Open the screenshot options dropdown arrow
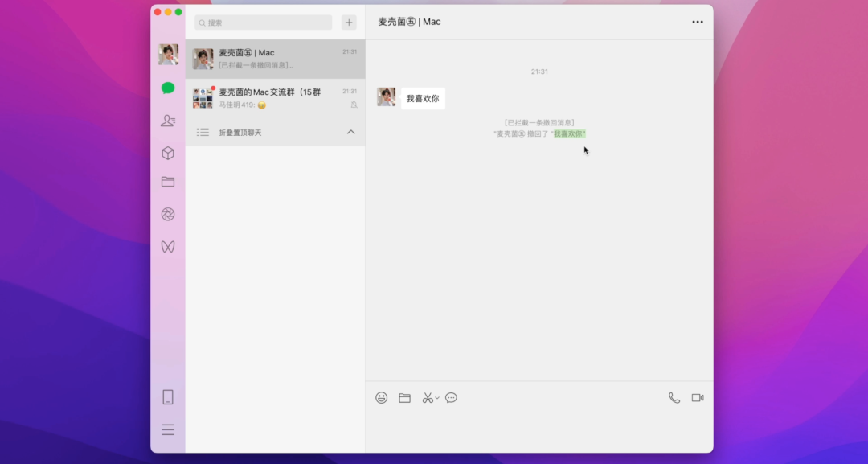The height and width of the screenshot is (464, 868). click(436, 398)
